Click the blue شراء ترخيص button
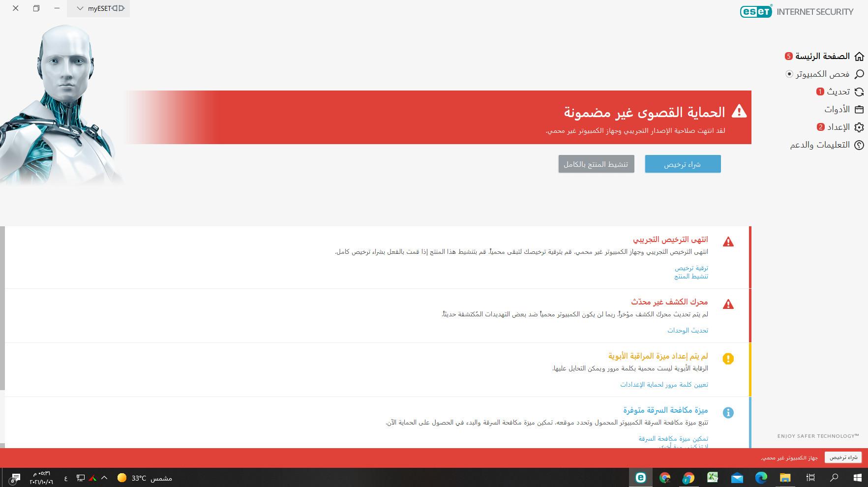The height and width of the screenshot is (487, 868). pos(683,164)
